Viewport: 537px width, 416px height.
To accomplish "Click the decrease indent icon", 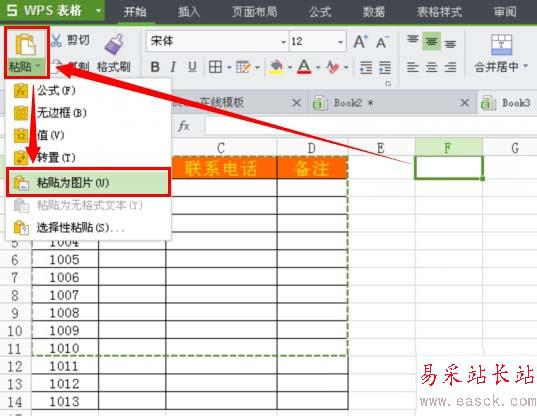I will coord(366,67).
